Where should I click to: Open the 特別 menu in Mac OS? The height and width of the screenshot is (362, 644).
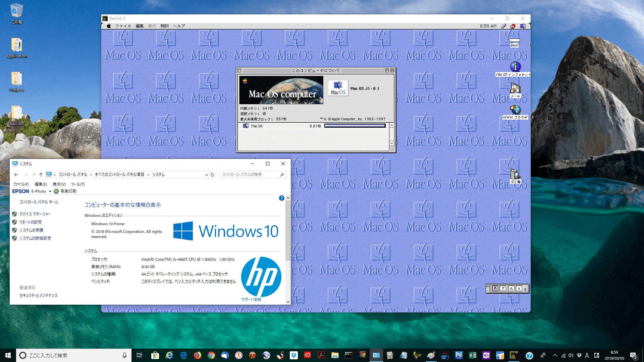(x=164, y=26)
